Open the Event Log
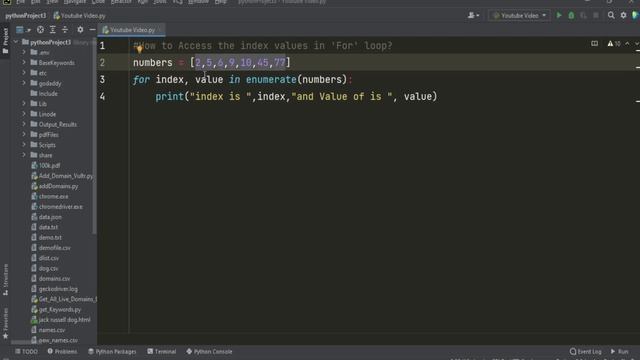The width and height of the screenshot is (640, 360). pyautogui.click(x=586, y=351)
